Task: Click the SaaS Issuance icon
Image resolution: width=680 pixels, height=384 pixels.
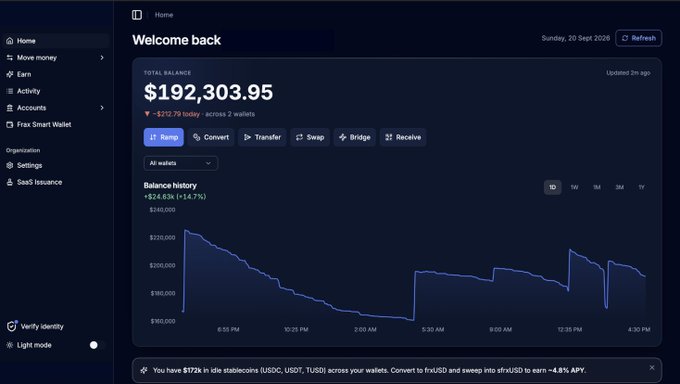Action: click(x=10, y=182)
